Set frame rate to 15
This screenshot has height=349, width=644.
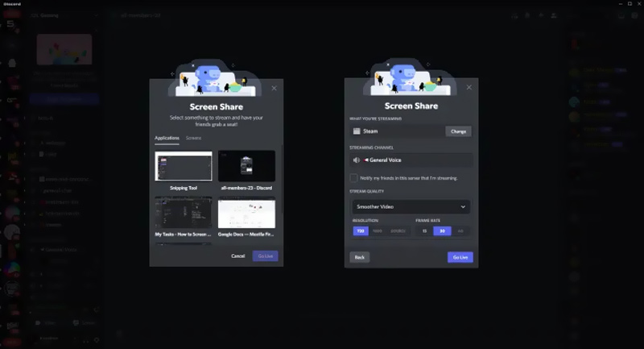(424, 231)
